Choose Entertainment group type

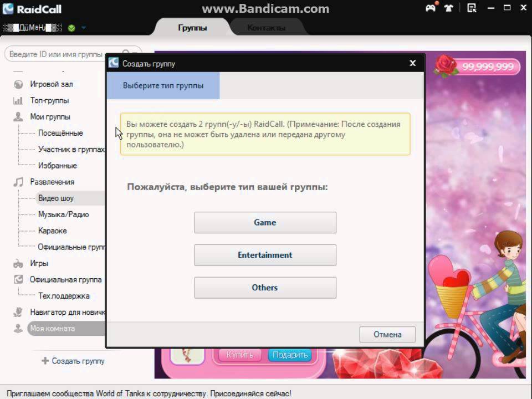point(265,255)
